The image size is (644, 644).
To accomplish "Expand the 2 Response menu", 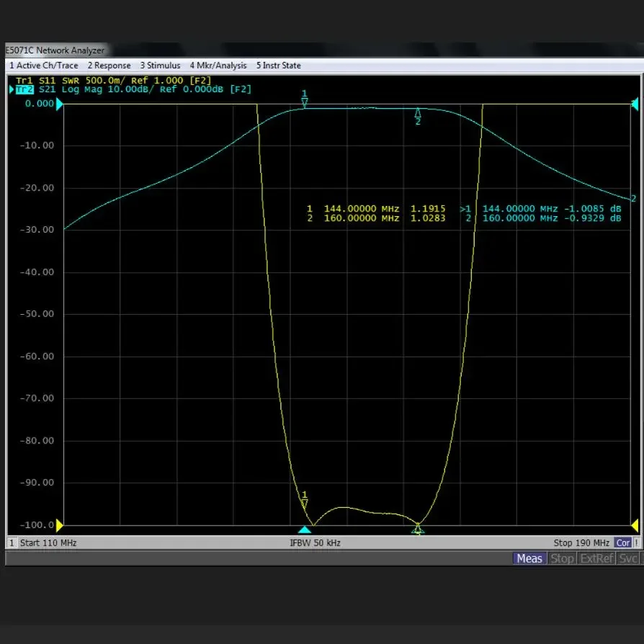I will click(109, 66).
